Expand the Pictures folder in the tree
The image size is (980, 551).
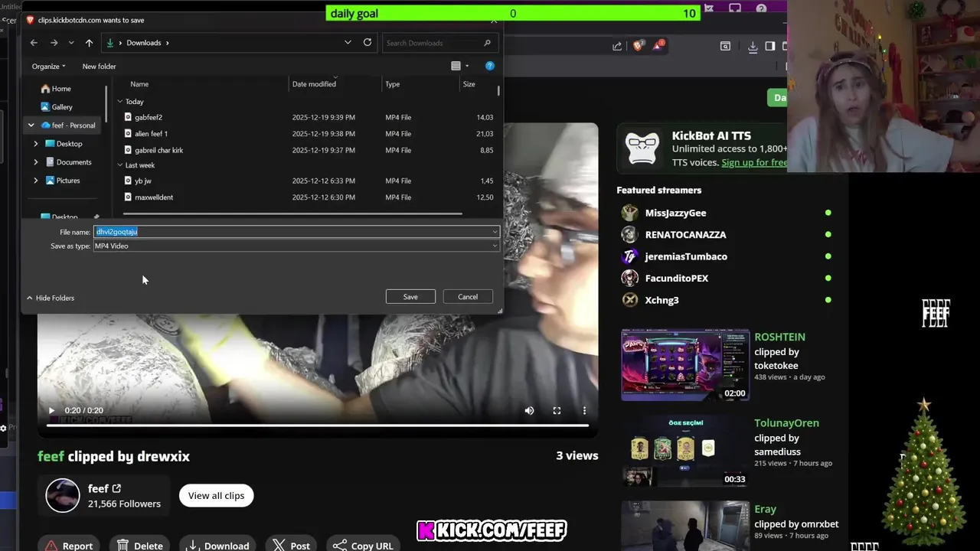(x=35, y=181)
